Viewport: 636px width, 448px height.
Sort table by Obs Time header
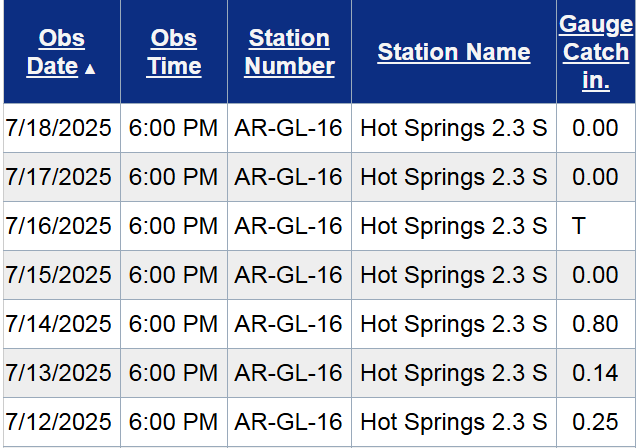point(174,52)
